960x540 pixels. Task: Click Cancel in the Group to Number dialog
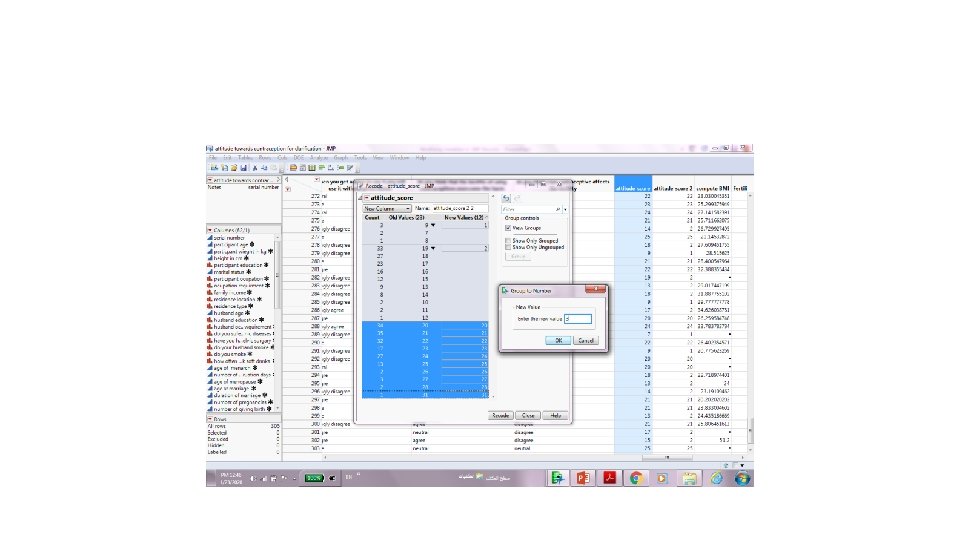pyautogui.click(x=586, y=340)
